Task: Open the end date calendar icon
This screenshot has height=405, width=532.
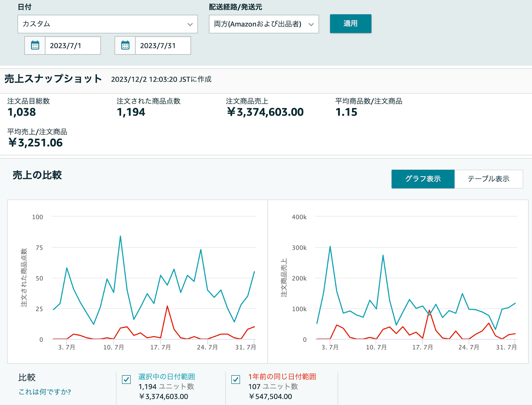Action: tap(125, 45)
